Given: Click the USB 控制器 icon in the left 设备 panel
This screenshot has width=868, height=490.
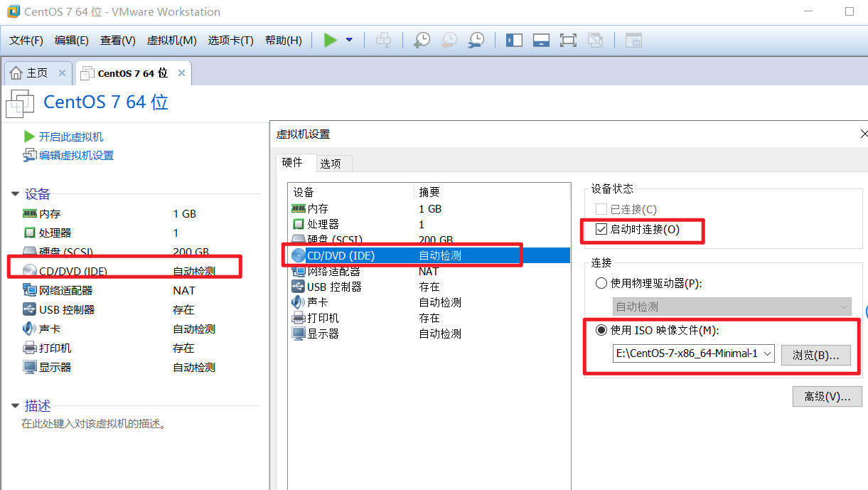Looking at the screenshot, I should (29, 309).
